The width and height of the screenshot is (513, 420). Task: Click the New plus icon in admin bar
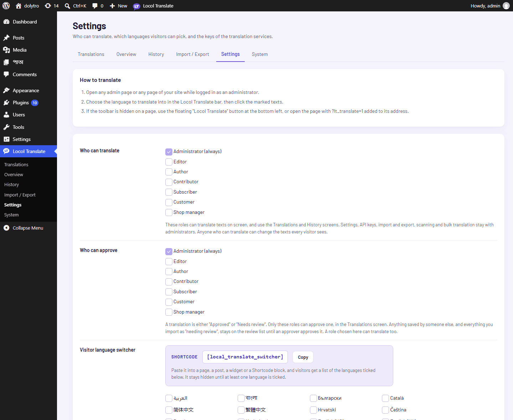click(x=112, y=6)
